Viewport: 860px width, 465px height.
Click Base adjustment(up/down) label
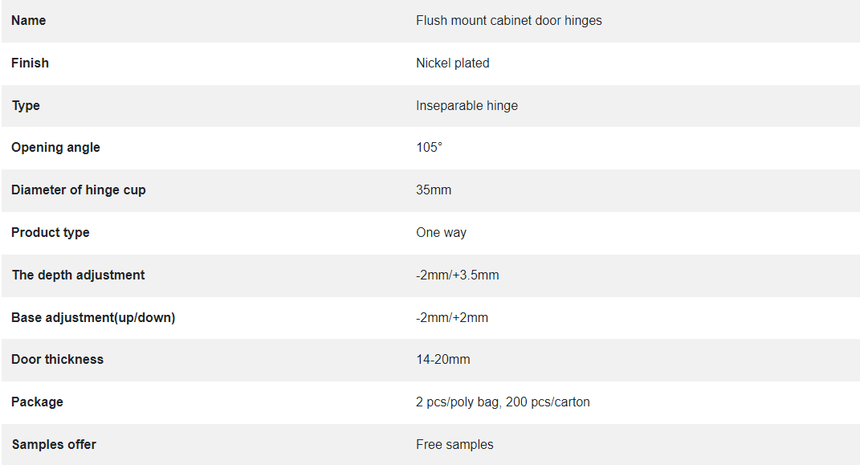[93, 317]
